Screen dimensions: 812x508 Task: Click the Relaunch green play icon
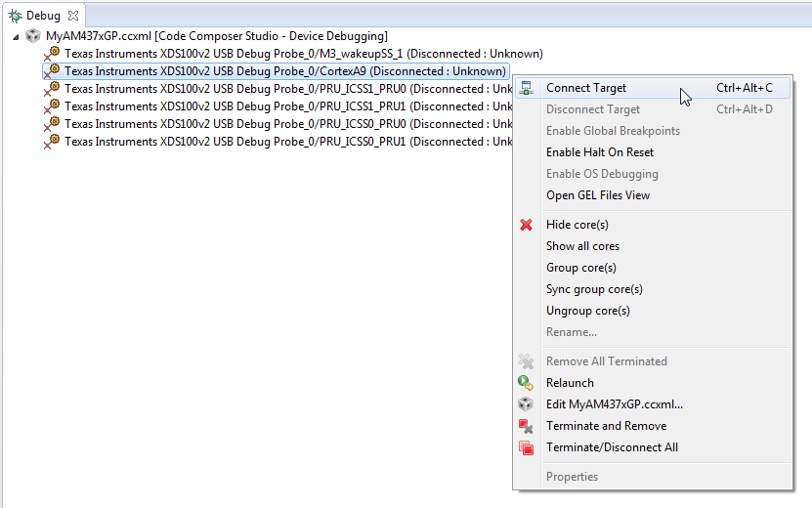[527, 383]
